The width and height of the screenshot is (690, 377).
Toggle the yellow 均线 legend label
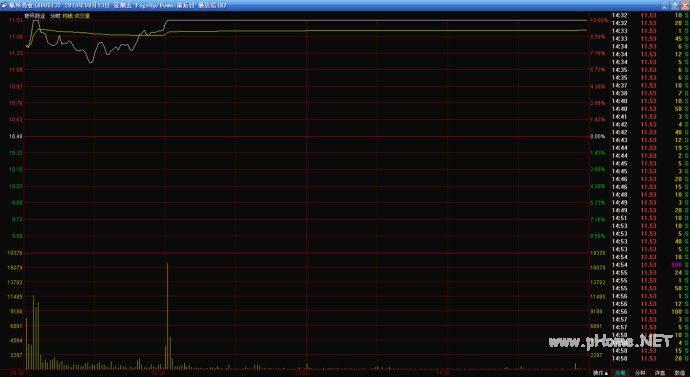click(x=67, y=16)
